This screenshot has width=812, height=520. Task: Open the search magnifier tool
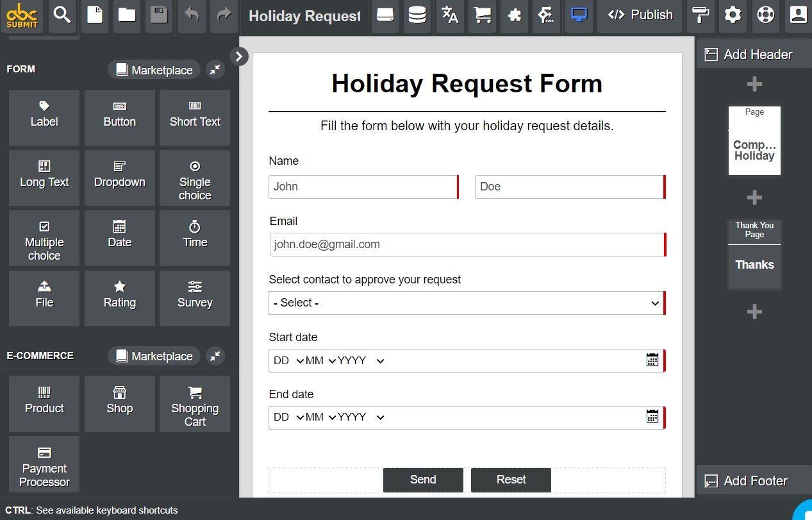click(62, 15)
